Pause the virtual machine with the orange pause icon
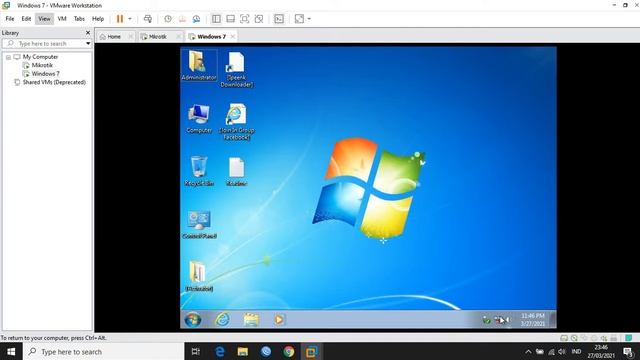Image resolution: width=640 pixels, height=360 pixels. (x=120, y=19)
